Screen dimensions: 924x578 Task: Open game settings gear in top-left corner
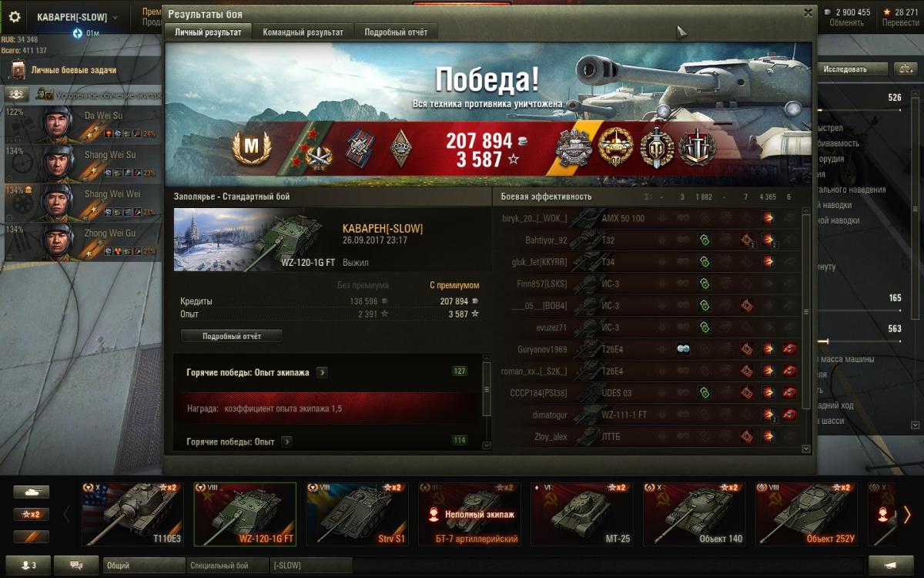(15, 16)
